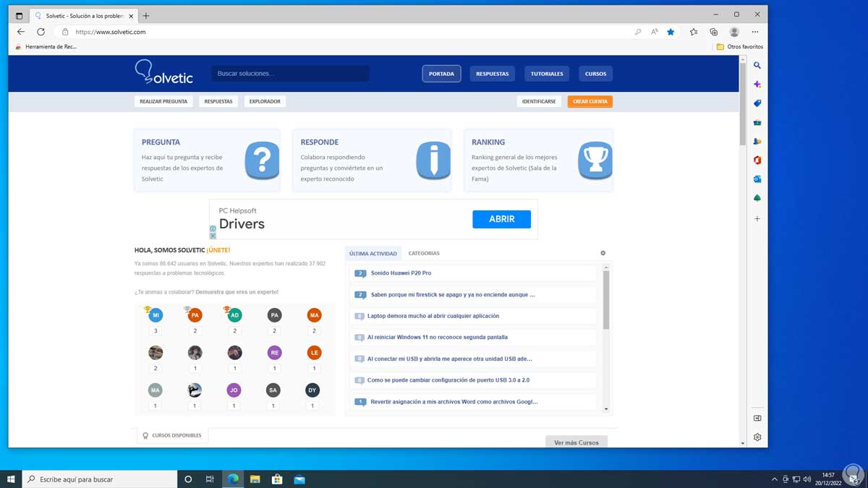This screenshot has width=868, height=488.
Task: Open the browser profile avatar
Action: (x=734, y=32)
